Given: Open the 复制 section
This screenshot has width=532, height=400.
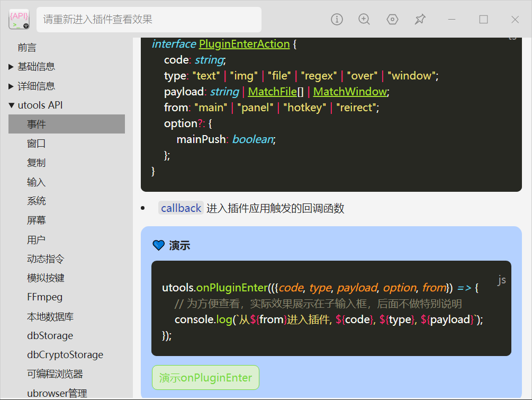Looking at the screenshot, I should pyautogui.click(x=37, y=163).
